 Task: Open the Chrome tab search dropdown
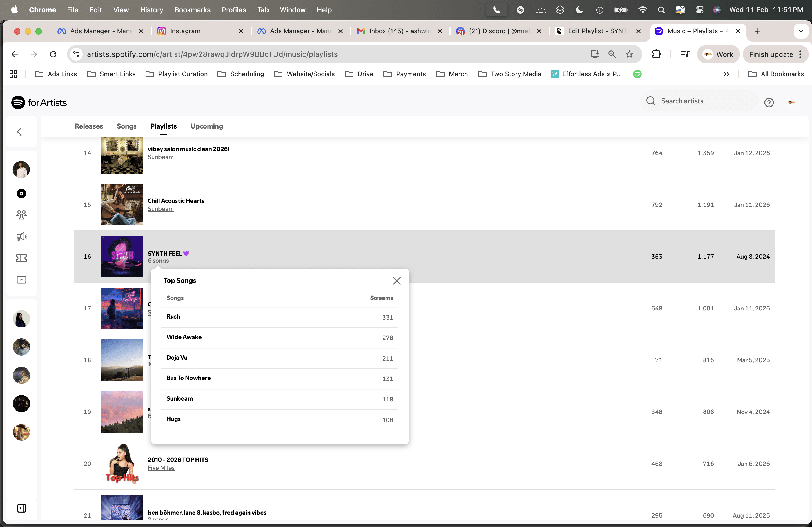(x=801, y=31)
